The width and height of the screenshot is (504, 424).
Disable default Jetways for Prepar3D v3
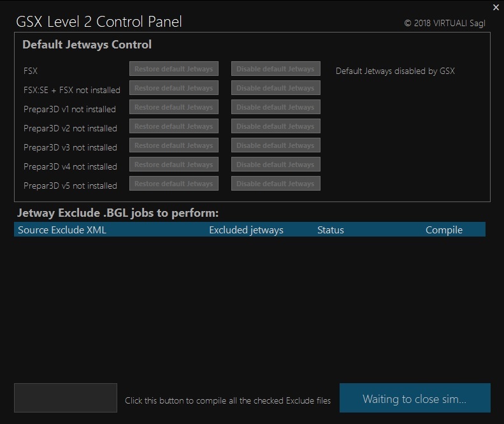275,145
